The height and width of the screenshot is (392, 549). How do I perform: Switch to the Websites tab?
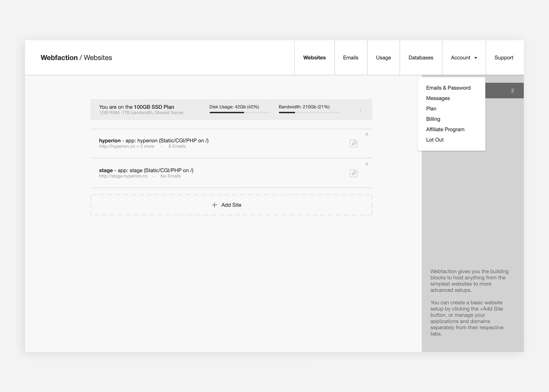tap(314, 58)
